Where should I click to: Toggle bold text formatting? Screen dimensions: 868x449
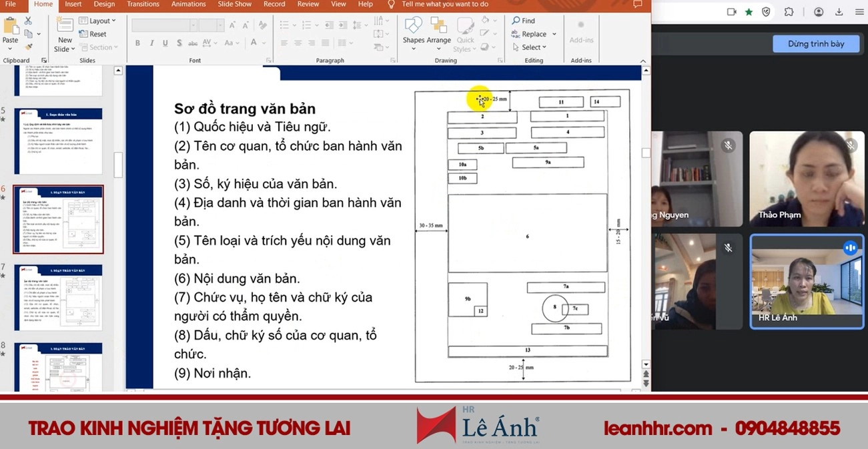[137, 42]
